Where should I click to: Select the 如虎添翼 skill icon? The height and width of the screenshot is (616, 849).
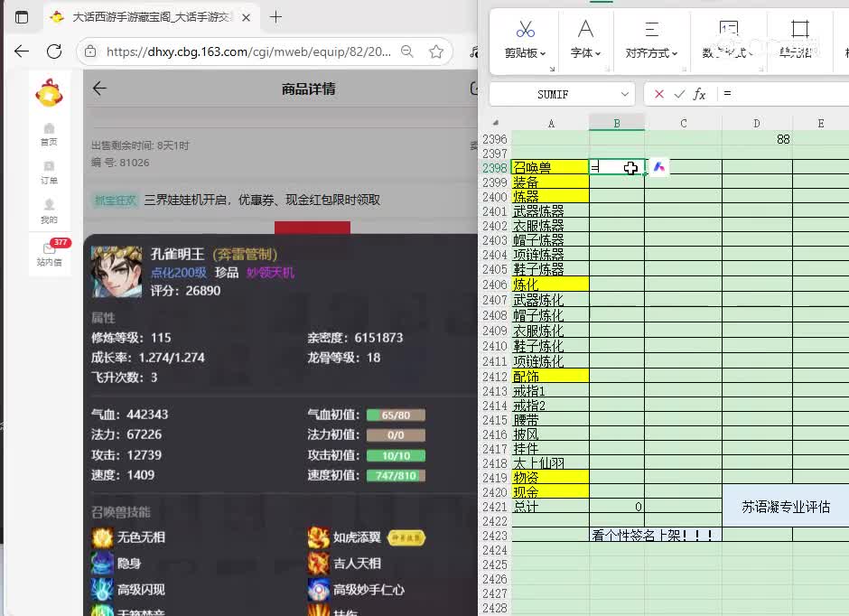pyautogui.click(x=318, y=537)
